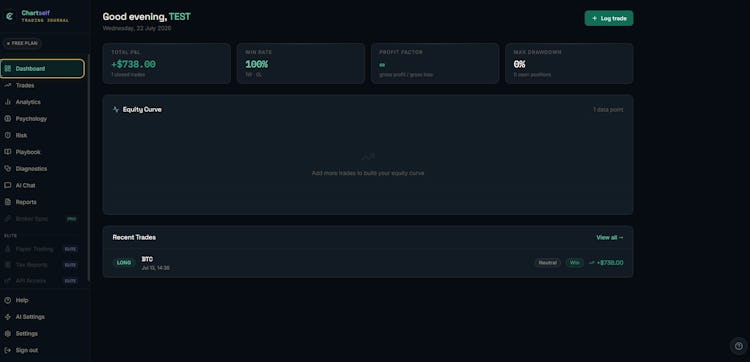Click the Total P&L stat card
Image resolution: width=750 pixels, height=362 pixels.
pyautogui.click(x=166, y=64)
